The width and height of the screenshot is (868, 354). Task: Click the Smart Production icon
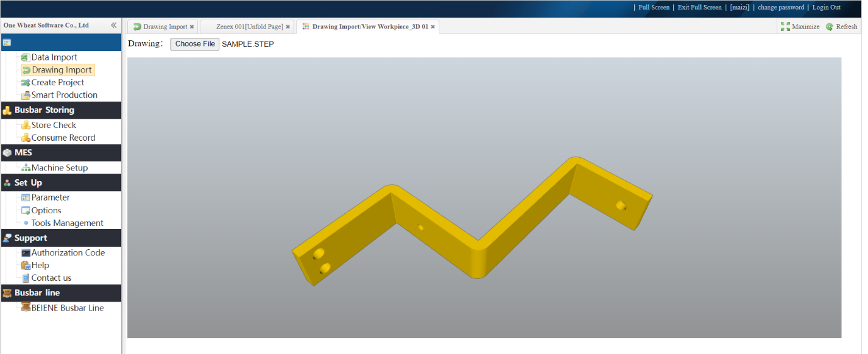tap(25, 95)
